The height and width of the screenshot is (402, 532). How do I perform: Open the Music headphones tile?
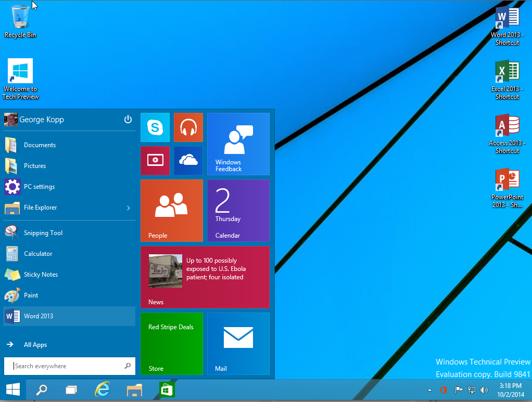(188, 127)
